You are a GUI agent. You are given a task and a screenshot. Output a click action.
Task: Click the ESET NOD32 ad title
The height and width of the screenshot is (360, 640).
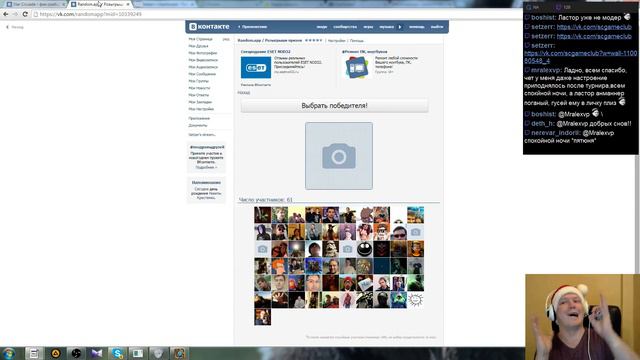[x=266, y=52]
